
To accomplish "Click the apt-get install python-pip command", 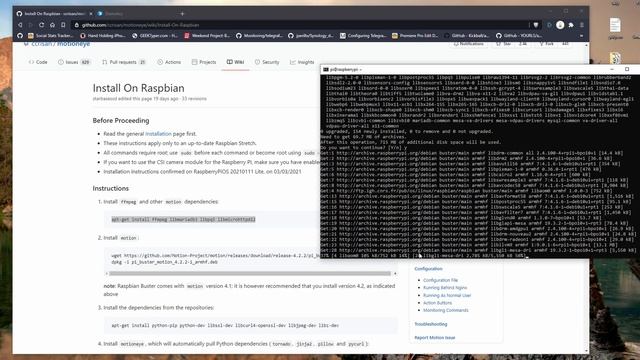I will click(x=225, y=325).
